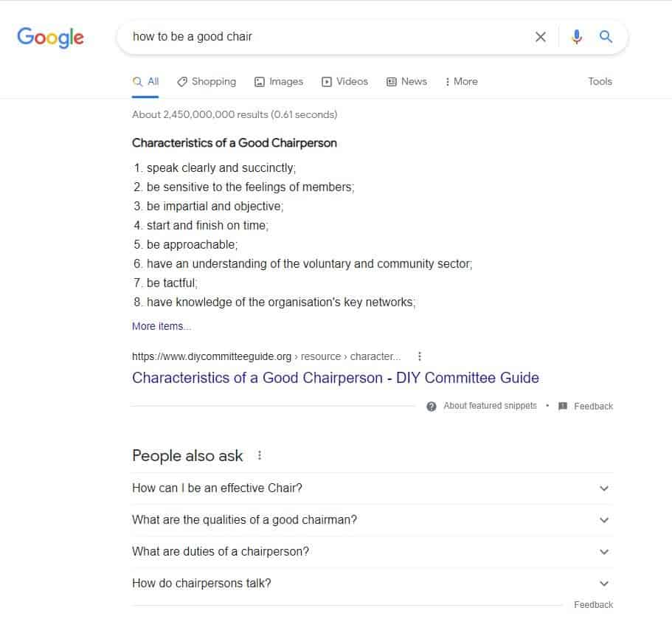The height and width of the screenshot is (619, 672).
Task: Open the Google logo homepage
Action: pyautogui.click(x=51, y=38)
